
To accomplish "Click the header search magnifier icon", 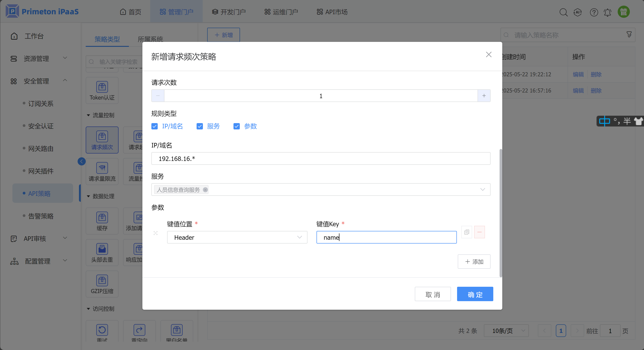I will (563, 12).
